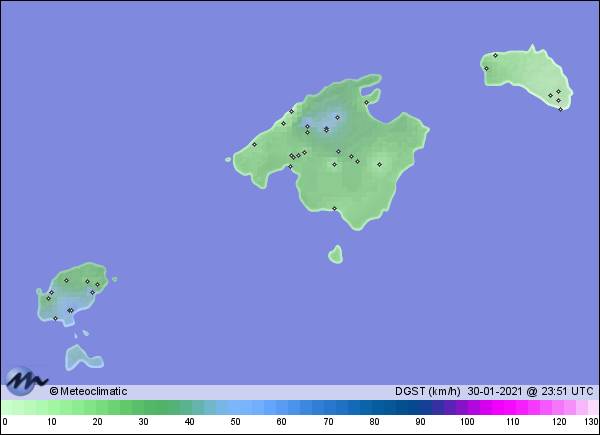
Task: Click Cabrera island south of Mallorca
Action: pos(336,254)
